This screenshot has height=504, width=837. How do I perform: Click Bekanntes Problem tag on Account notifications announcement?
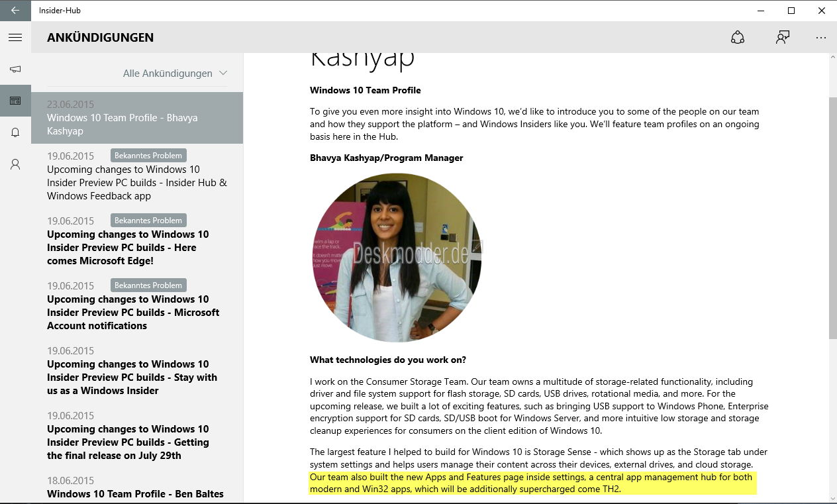148,285
